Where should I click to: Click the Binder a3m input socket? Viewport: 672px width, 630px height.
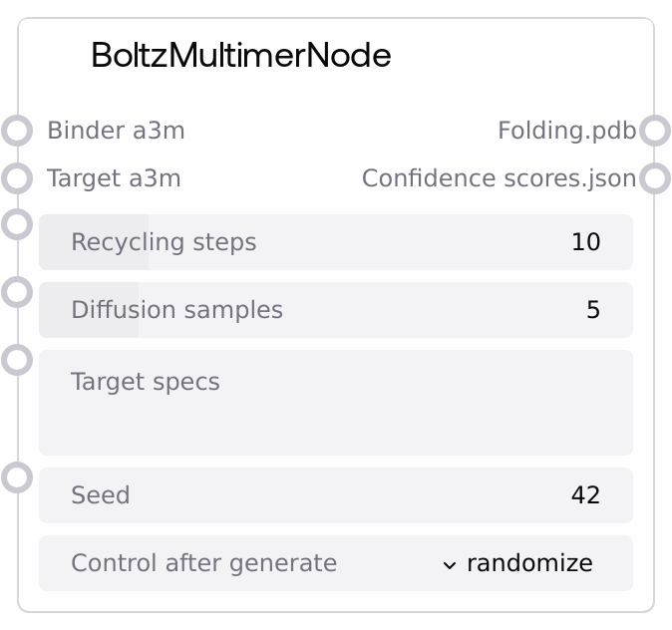17,131
